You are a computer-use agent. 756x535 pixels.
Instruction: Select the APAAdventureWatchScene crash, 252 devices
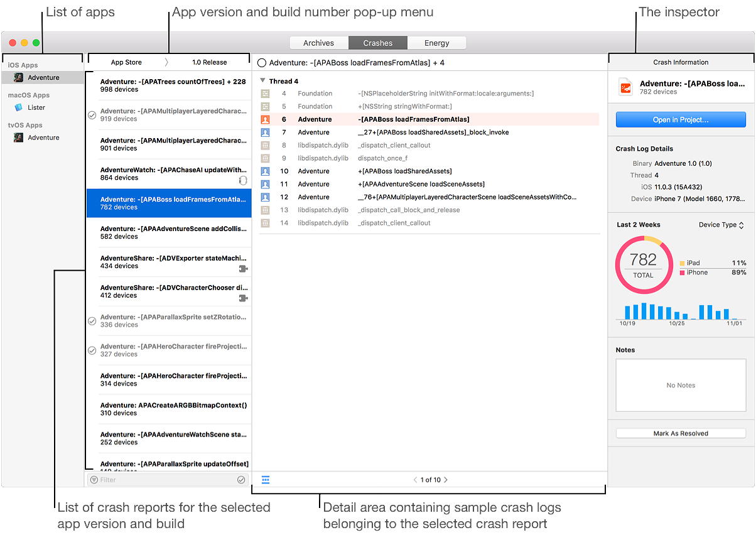coord(169,438)
